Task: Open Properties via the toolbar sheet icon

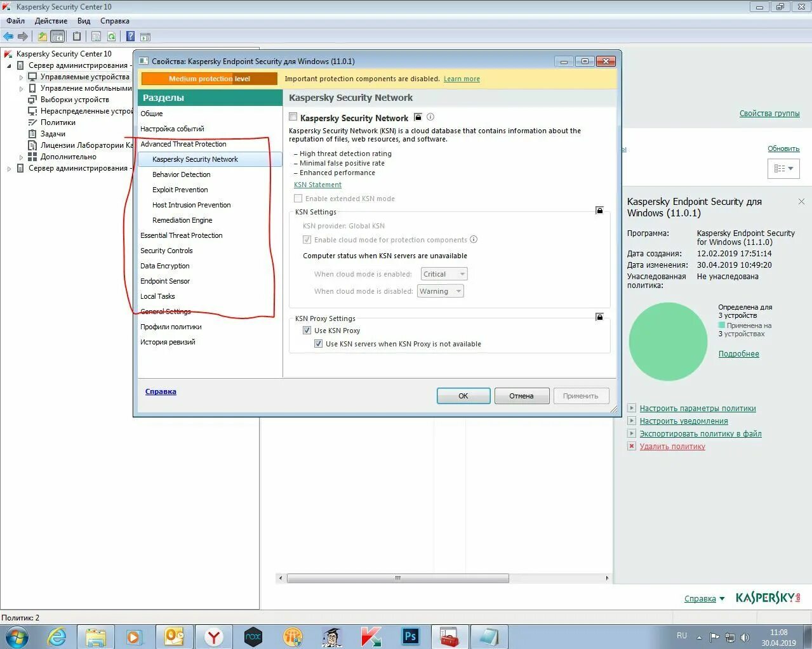Action: point(96,37)
